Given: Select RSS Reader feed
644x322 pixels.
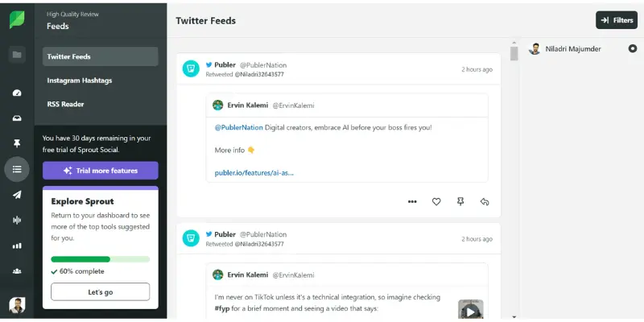Looking at the screenshot, I should [66, 105].
